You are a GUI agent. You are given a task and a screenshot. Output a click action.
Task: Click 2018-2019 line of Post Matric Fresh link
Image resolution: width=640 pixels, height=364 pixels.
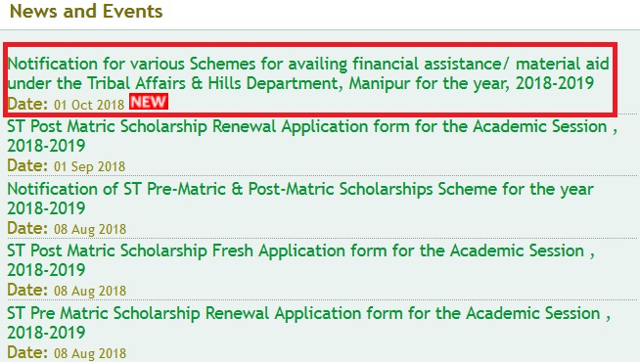click(46, 270)
